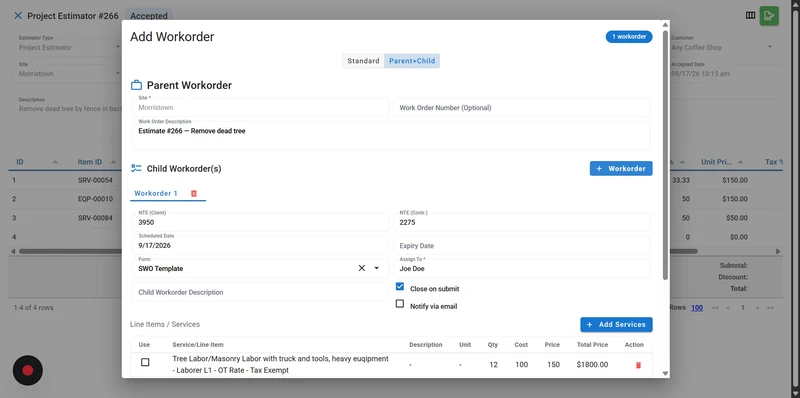Image resolution: width=800 pixels, height=398 pixels.
Task: Click the Line Items / Services heading
Action: 165,325
